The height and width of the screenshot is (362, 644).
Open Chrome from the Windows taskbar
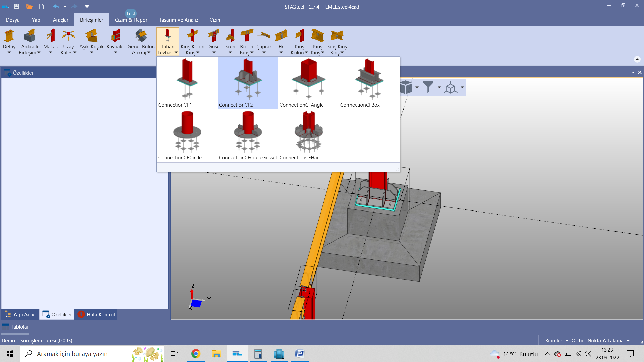coord(196,354)
